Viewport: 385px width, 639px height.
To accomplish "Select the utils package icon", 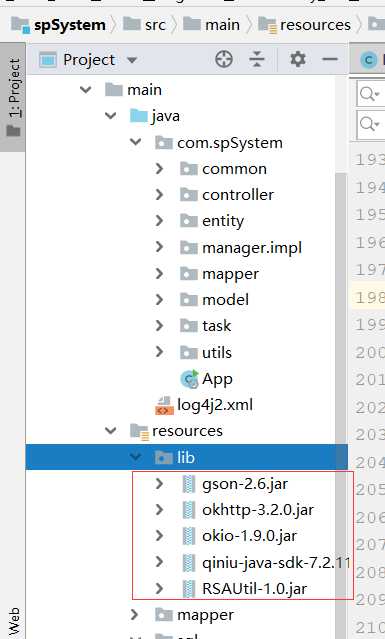I will point(189,352).
